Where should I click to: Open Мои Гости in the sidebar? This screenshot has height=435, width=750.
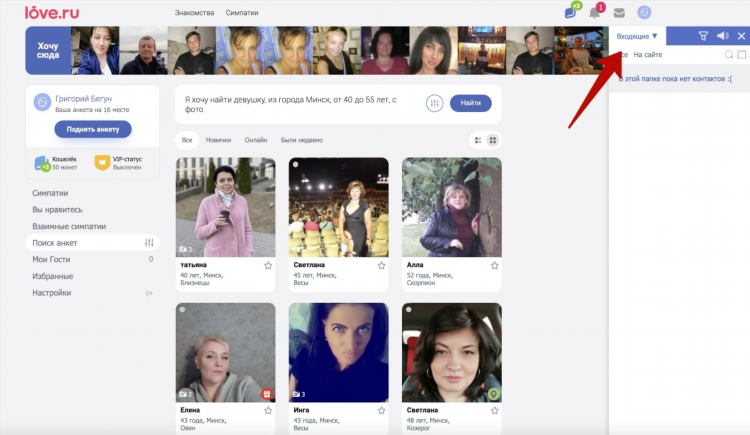pyautogui.click(x=51, y=259)
